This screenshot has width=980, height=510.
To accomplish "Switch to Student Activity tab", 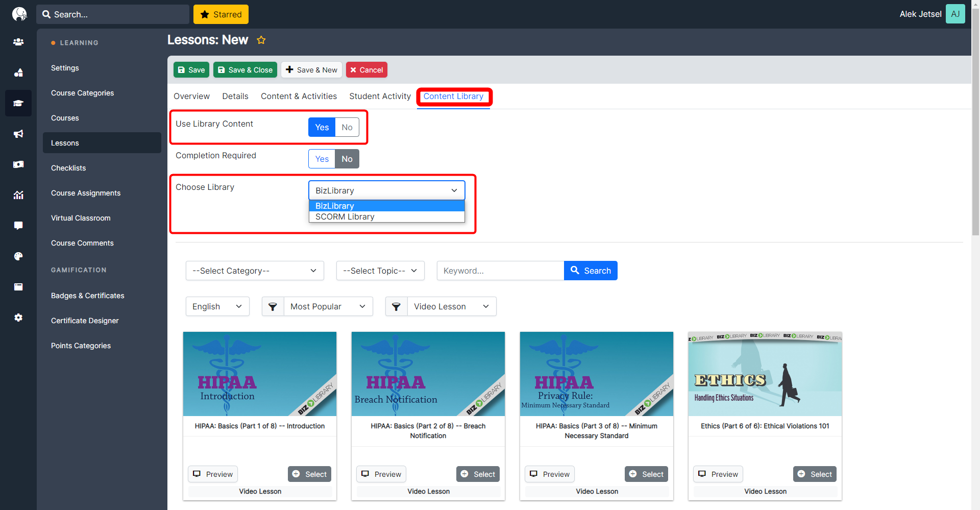I will (x=380, y=96).
